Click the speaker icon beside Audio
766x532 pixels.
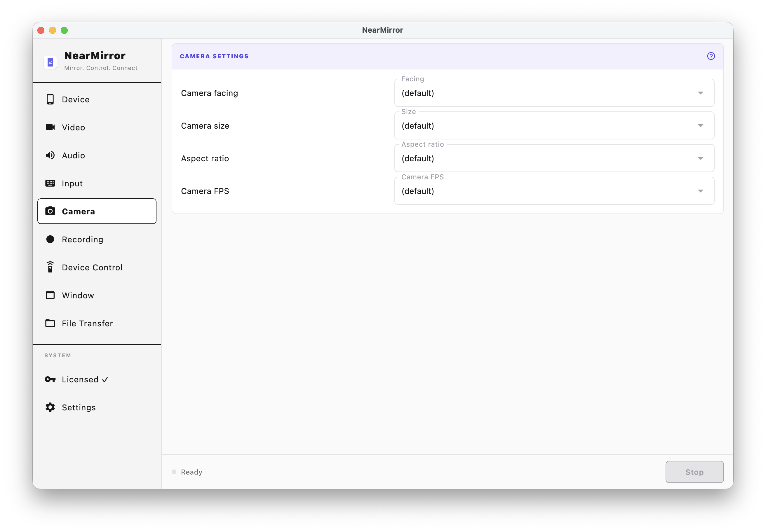point(50,155)
